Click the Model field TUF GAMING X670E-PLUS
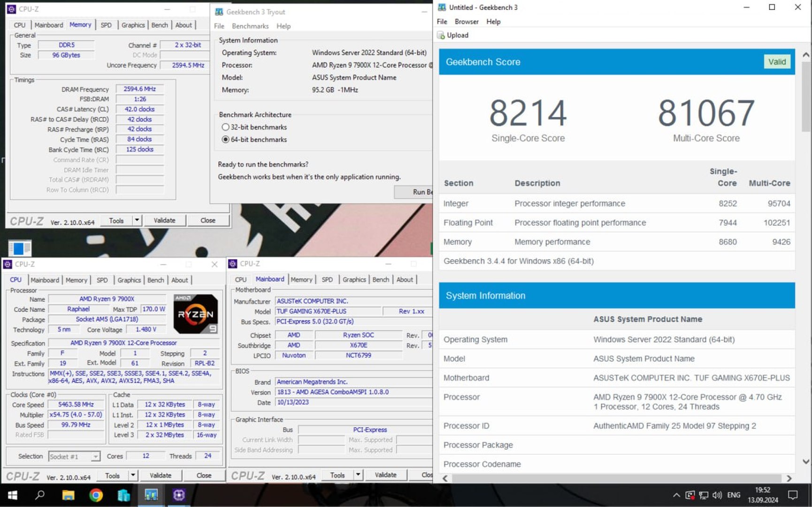 coord(328,311)
